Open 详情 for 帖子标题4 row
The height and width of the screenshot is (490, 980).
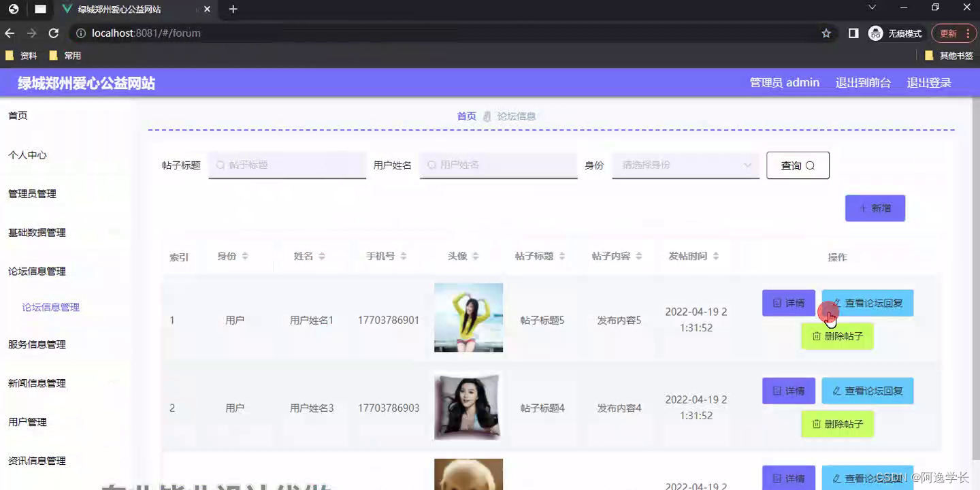click(789, 391)
